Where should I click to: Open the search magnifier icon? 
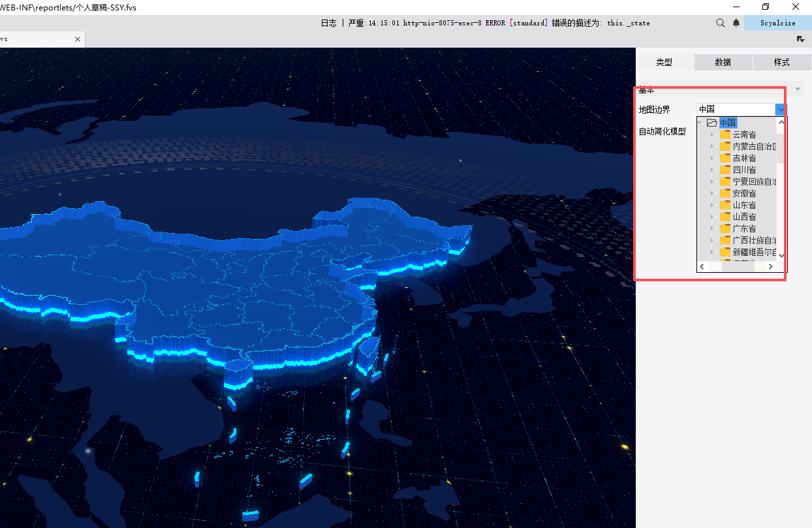[721, 23]
